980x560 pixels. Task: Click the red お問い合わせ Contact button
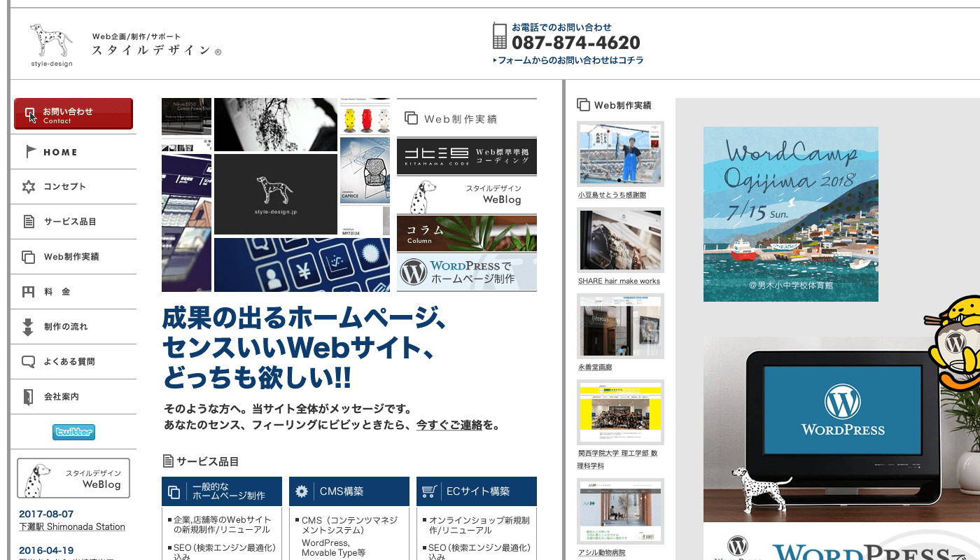tap(73, 114)
